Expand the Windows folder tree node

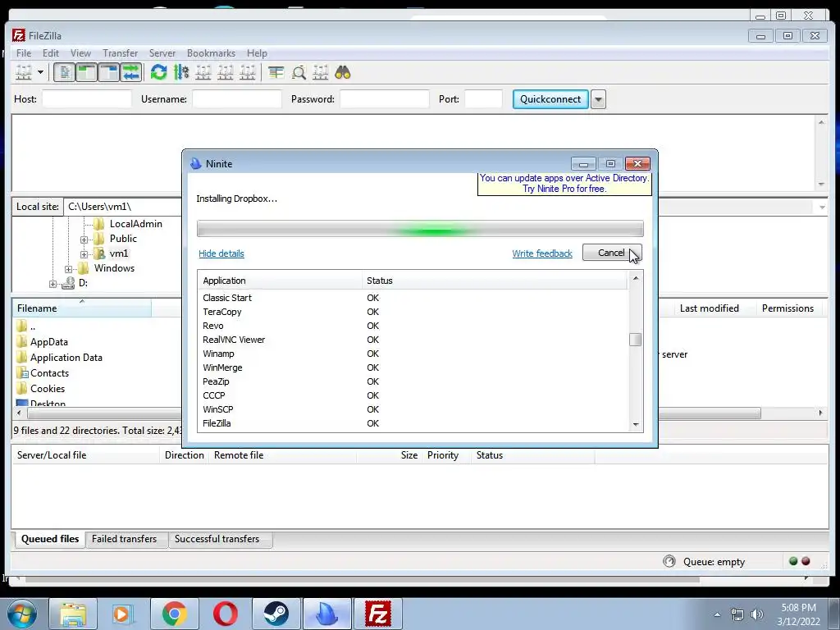pos(69,269)
